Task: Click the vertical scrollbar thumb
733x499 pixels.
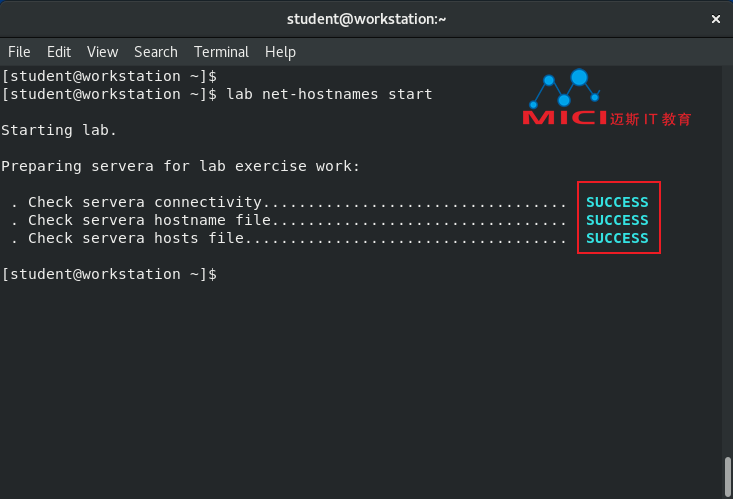Action: coord(727,477)
